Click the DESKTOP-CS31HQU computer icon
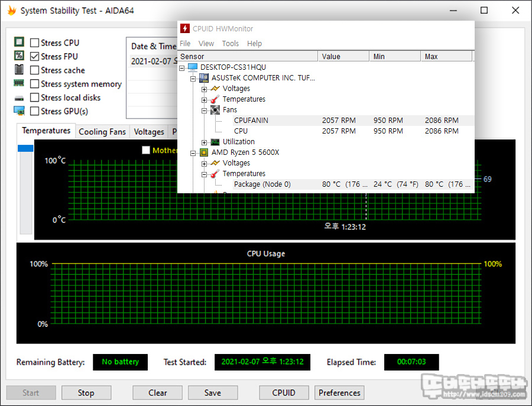 192,67
